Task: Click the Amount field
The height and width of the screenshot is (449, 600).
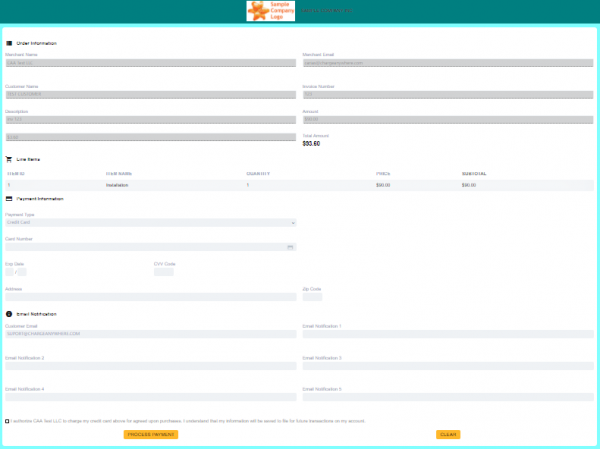Action: click(448, 120)
